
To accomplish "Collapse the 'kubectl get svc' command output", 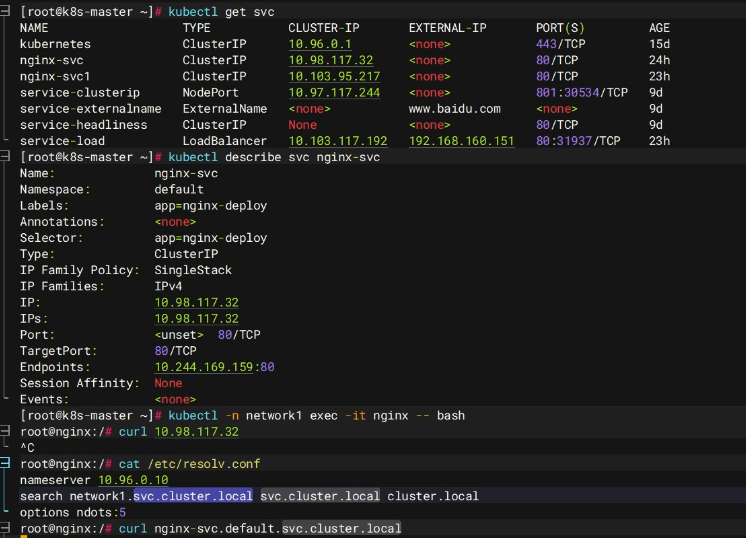I will (x=5, y=11).
